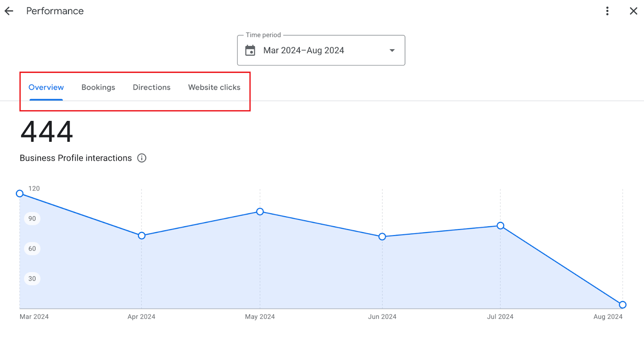Go back using the left arrow
The height and width of the screenshot is (347, 644).
[x=9, y=11]
